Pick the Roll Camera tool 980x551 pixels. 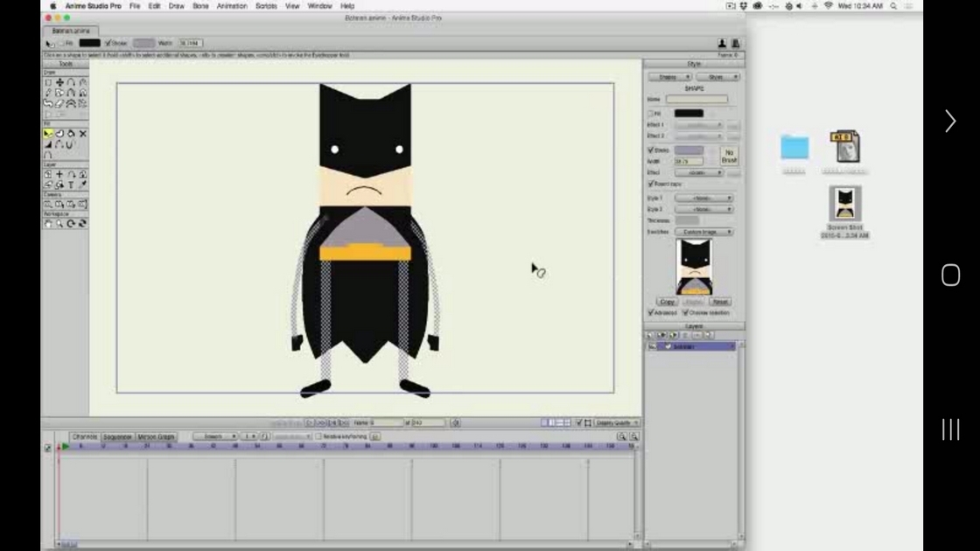[x=71, y=205]
